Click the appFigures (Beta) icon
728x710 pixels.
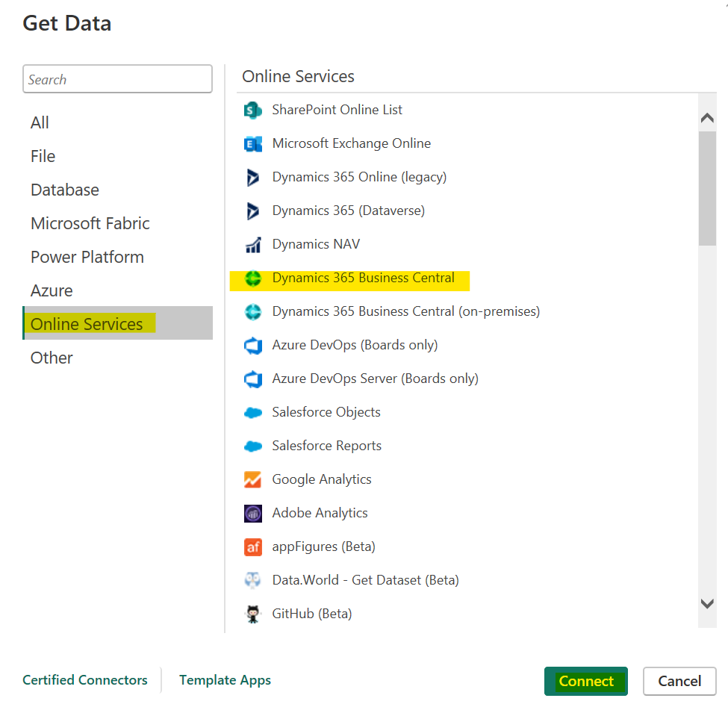pos(253,547)
